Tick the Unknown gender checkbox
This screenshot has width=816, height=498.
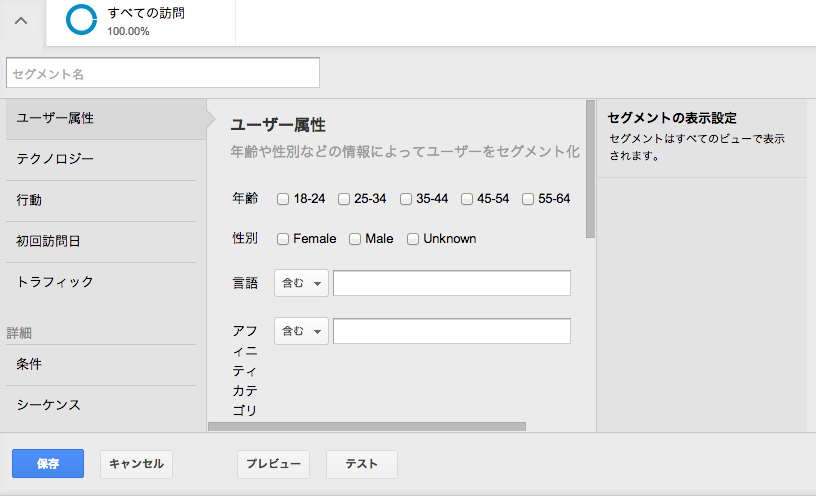[x=413, y=239]
